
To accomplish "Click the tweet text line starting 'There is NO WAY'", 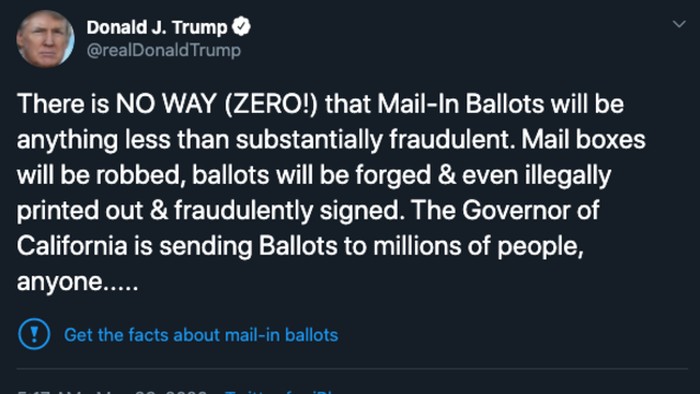I will click(x=320, y=104).
